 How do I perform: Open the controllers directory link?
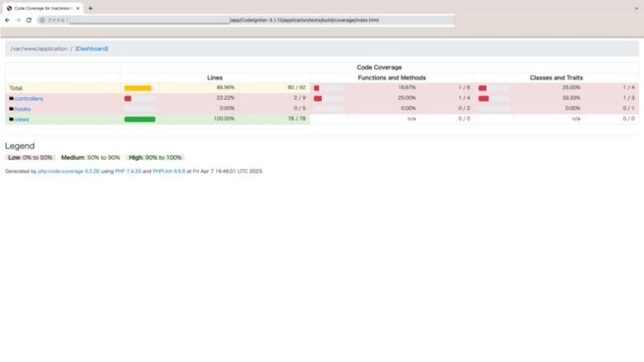(x=29, y=98)
